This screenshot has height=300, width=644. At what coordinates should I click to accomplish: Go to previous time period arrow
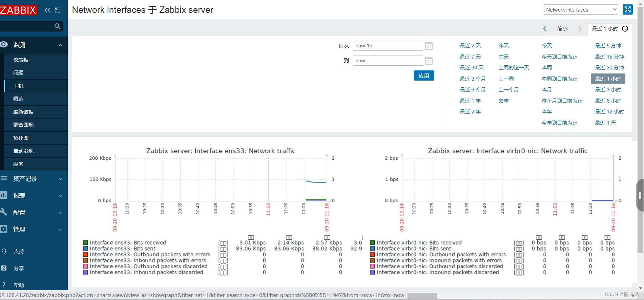point(545,29)
